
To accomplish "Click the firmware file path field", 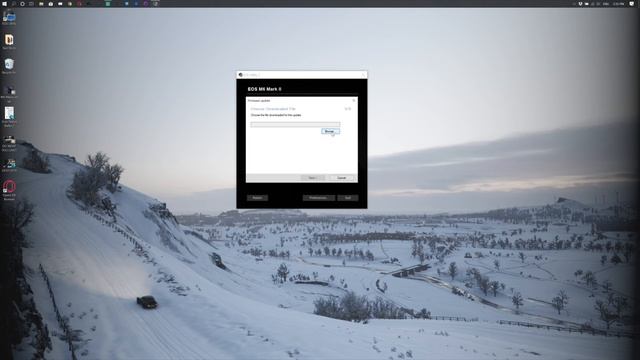I will [295, 124].
